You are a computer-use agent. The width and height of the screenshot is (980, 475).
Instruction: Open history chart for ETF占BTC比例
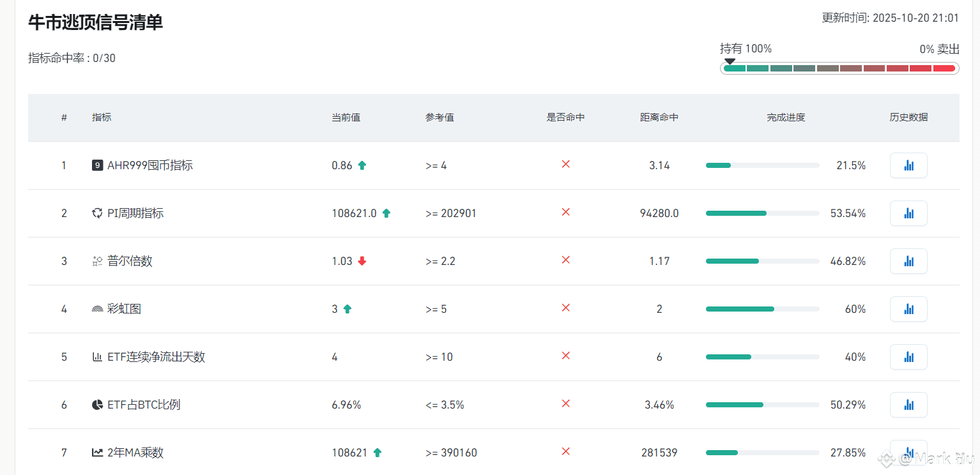[908, 405]
